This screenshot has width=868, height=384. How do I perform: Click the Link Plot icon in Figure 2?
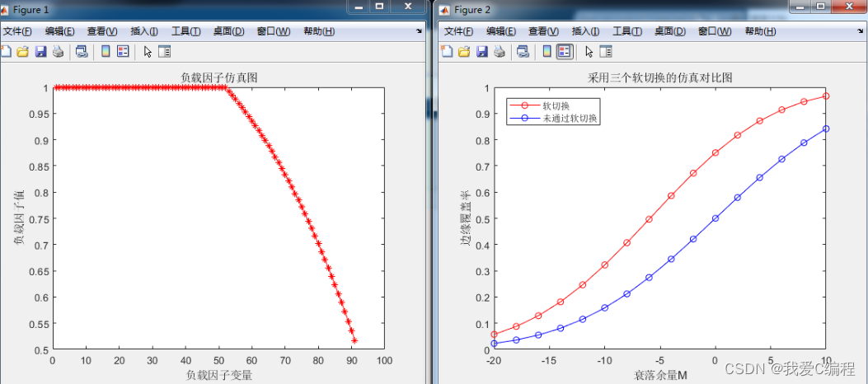(x=523, y=52)
